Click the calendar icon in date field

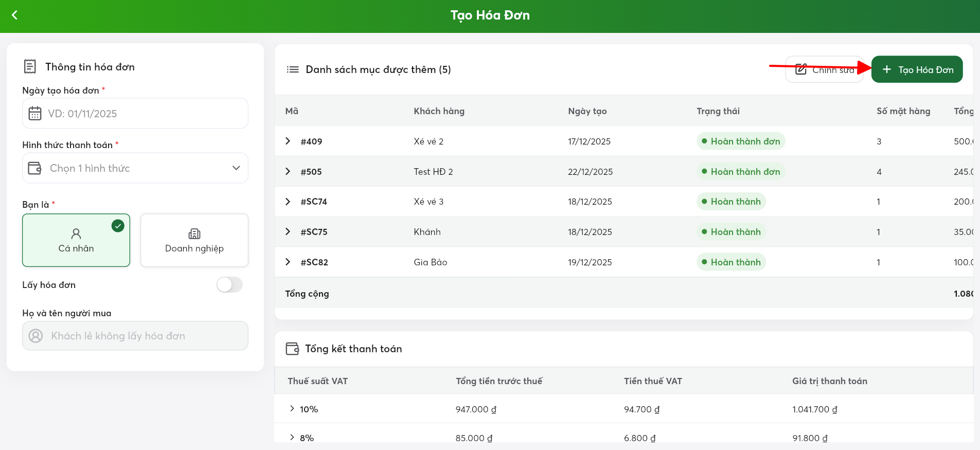[35, 113]
